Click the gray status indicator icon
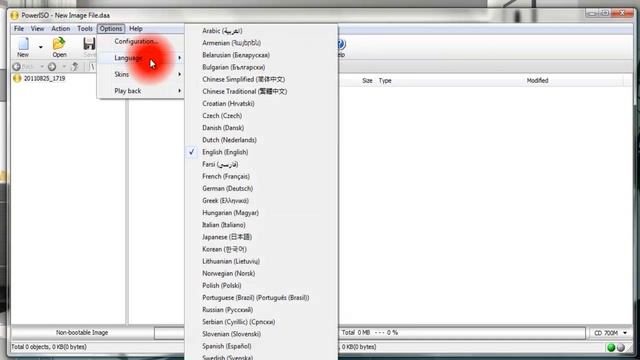This screenshot has height=360, width=640. click(x=621, y=347)
